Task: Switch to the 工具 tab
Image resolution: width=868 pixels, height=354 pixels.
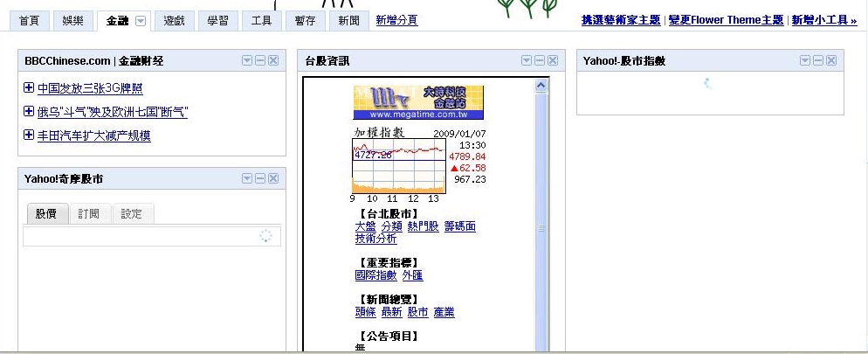Action: (x=261, y=21)
